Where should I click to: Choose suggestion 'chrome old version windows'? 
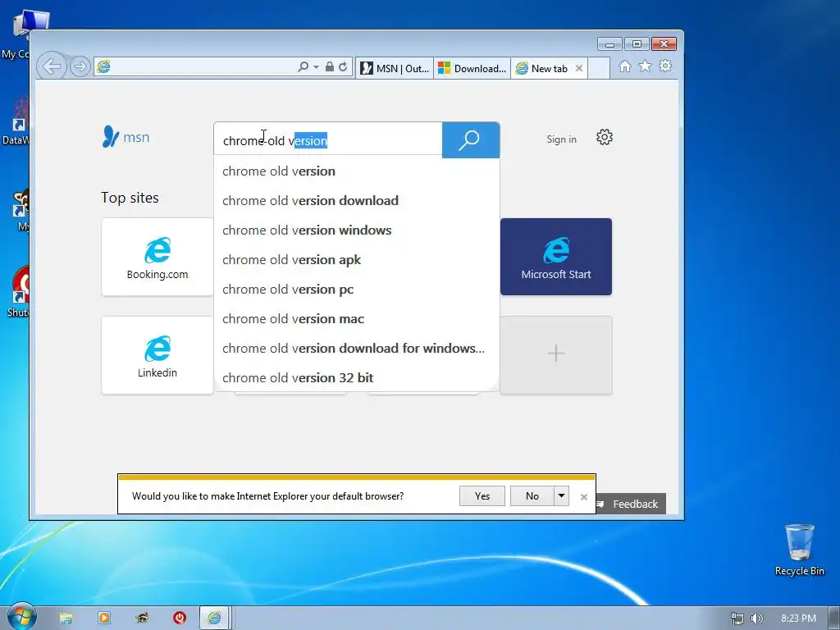pos(357,230)
